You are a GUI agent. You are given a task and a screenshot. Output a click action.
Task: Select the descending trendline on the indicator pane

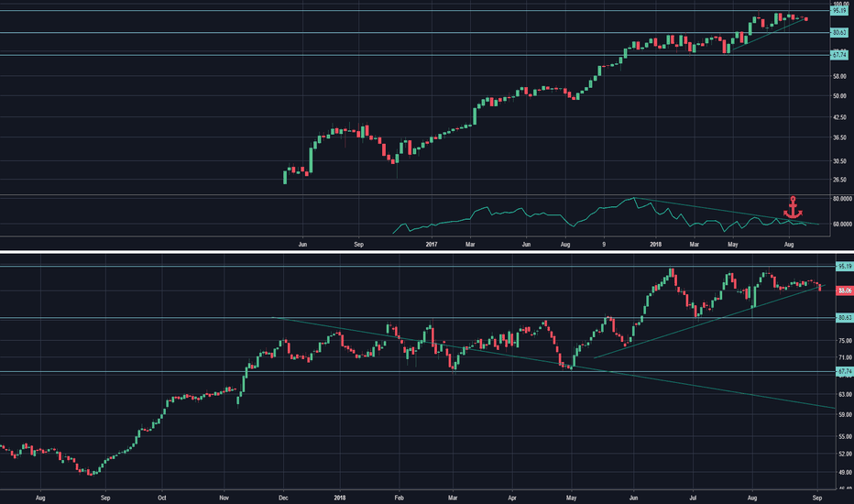tap(726, 211)
